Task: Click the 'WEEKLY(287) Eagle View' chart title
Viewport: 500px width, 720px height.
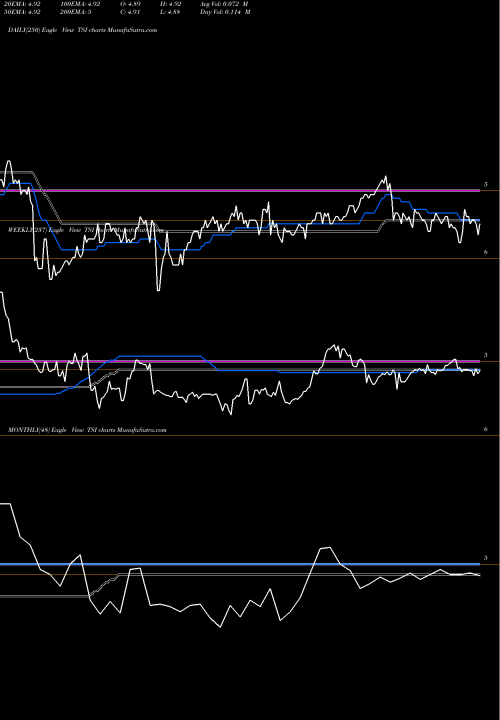Action: (x=45, y=230)
